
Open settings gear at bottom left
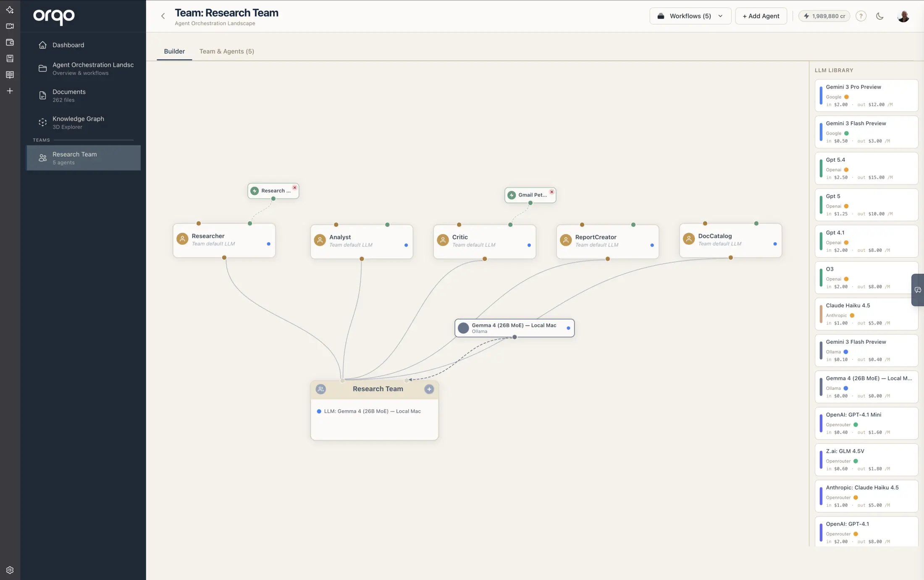click(x=10, y=570)
